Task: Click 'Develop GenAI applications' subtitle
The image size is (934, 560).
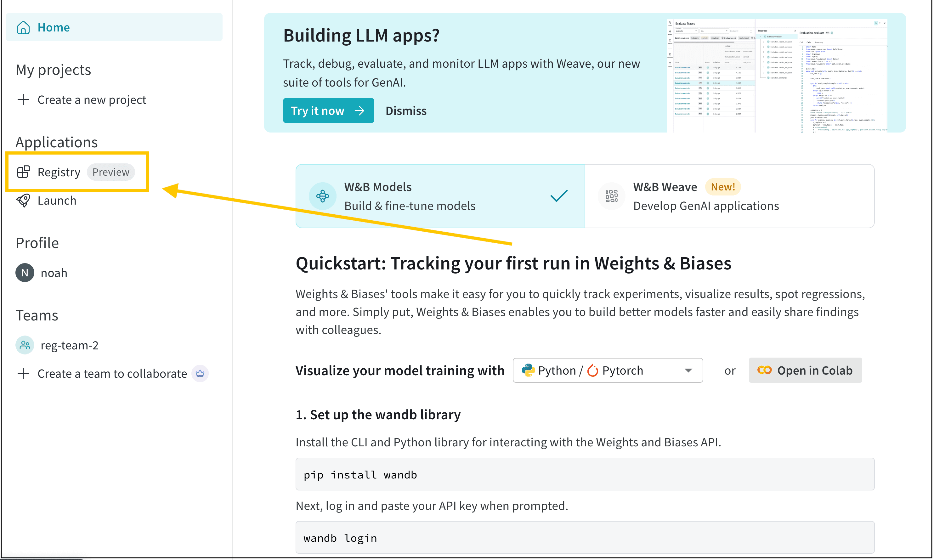Action: (x=706, y=206)
